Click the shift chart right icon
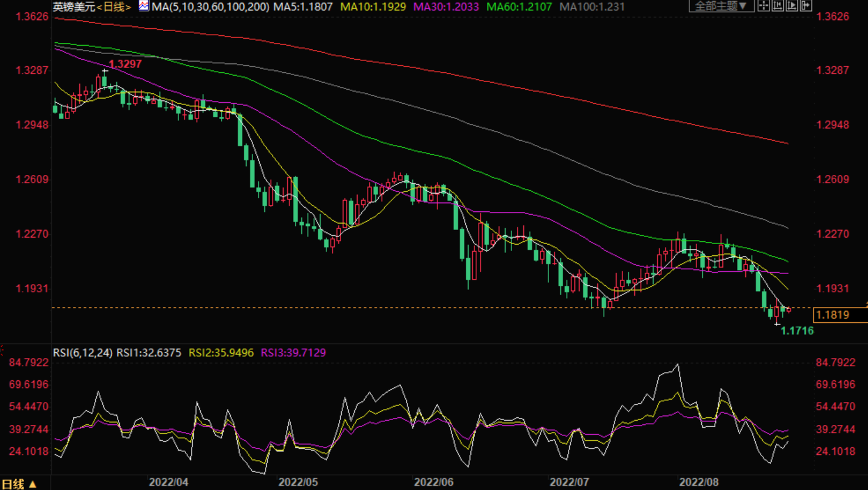868x490 pixels. (x=806, y=6)
